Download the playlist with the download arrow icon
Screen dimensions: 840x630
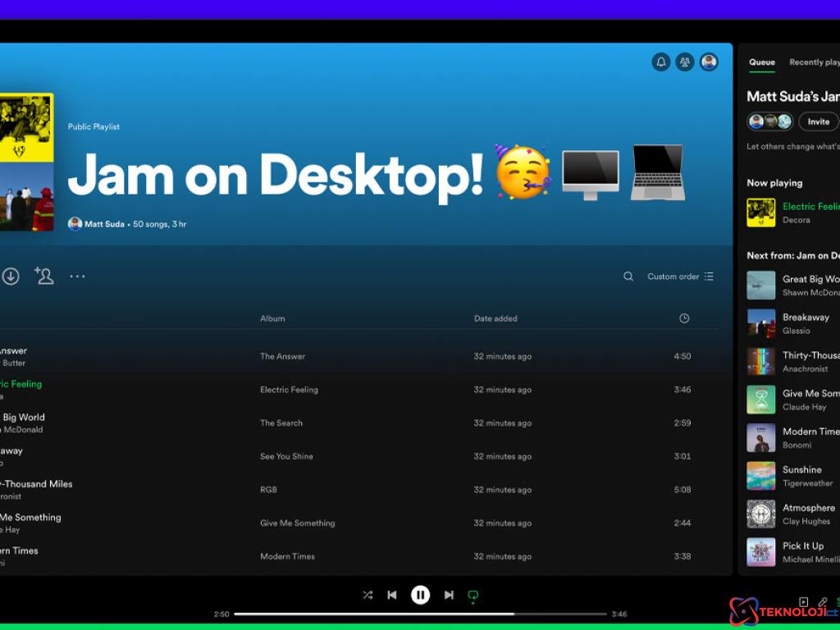click(11, 276)
